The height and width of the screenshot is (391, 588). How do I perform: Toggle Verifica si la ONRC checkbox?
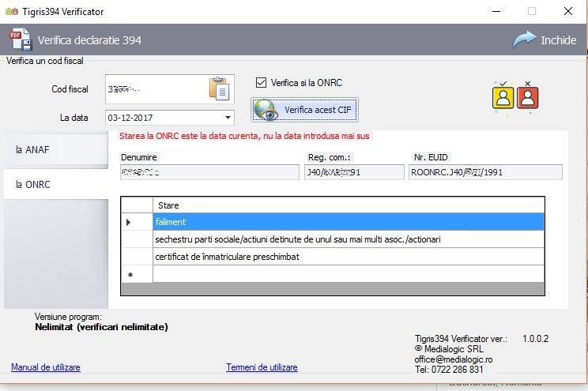point(261,82)
